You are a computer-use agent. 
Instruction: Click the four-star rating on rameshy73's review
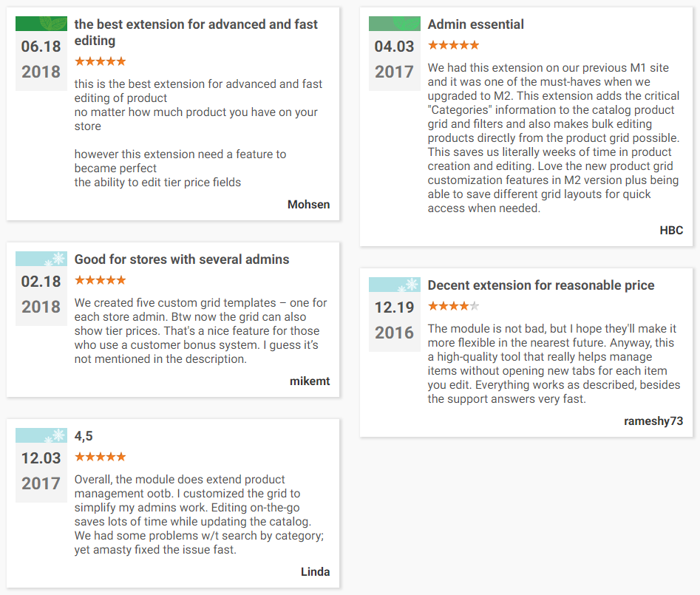click(x=453, y=306)
